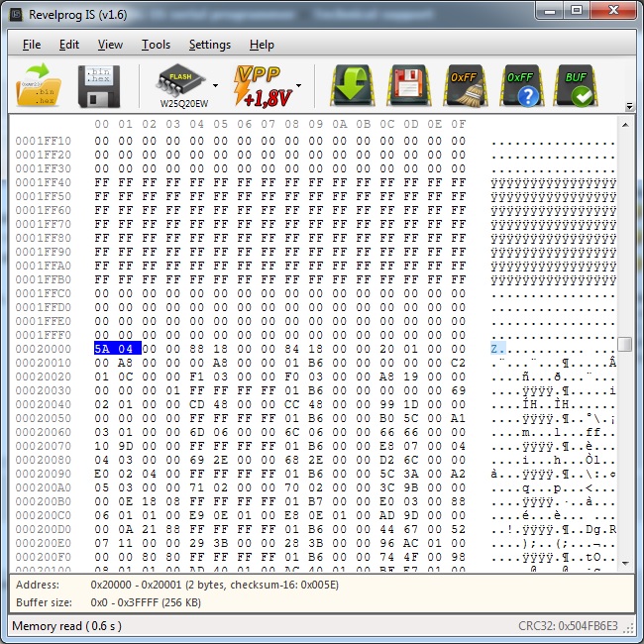644x644 pixels.
Task: Open the Help menu
Action: [x=262, y=45]
